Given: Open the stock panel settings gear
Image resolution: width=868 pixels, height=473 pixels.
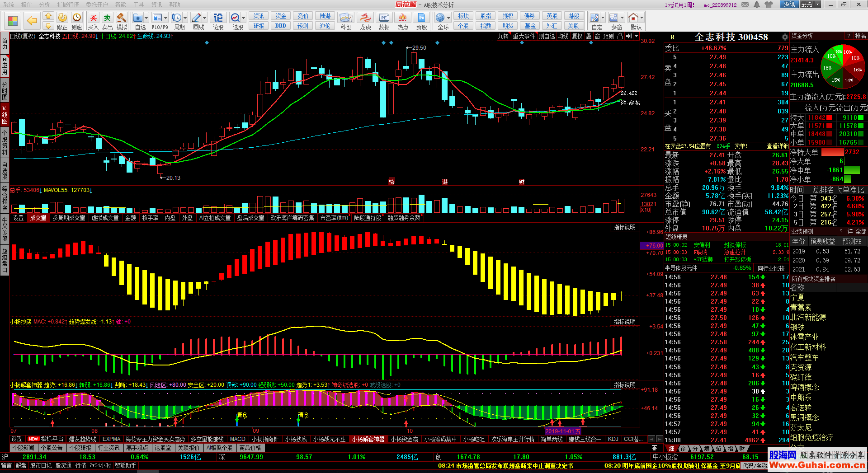Looking at the screenshot, I should point(784,37).
